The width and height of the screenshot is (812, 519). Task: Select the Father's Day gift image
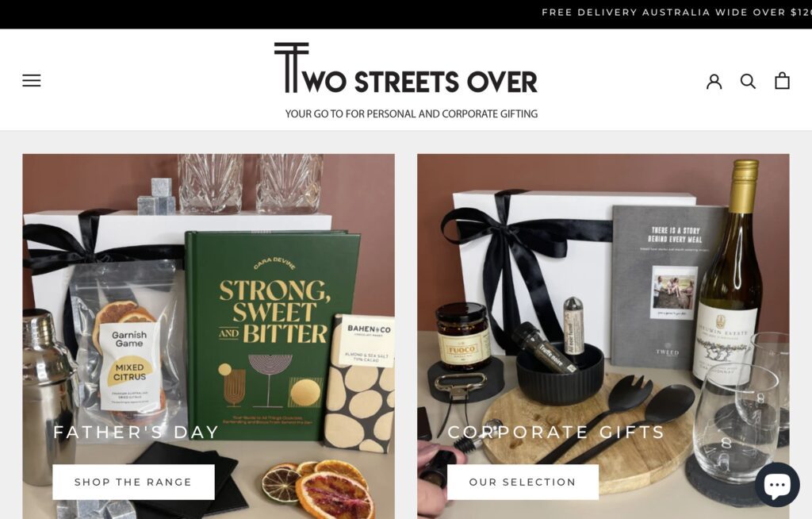point(209,336)
